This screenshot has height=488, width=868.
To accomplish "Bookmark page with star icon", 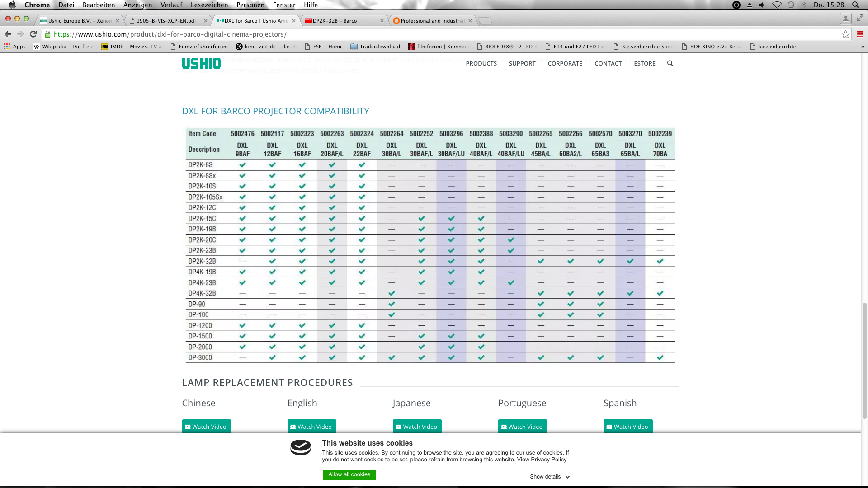I will pos(845,34).
